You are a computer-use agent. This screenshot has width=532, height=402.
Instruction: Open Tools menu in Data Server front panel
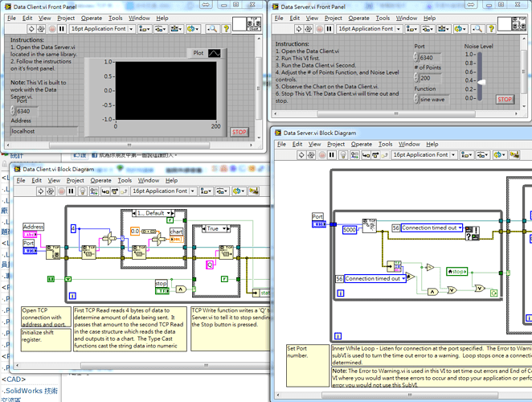(383, 18)
